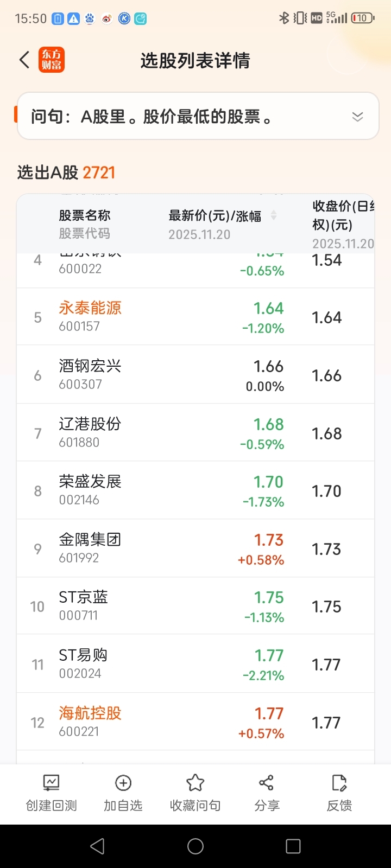This screenshot has height=868, width=391.
Task: Open the 东方财富 logo icon
Action: point(52,60)
